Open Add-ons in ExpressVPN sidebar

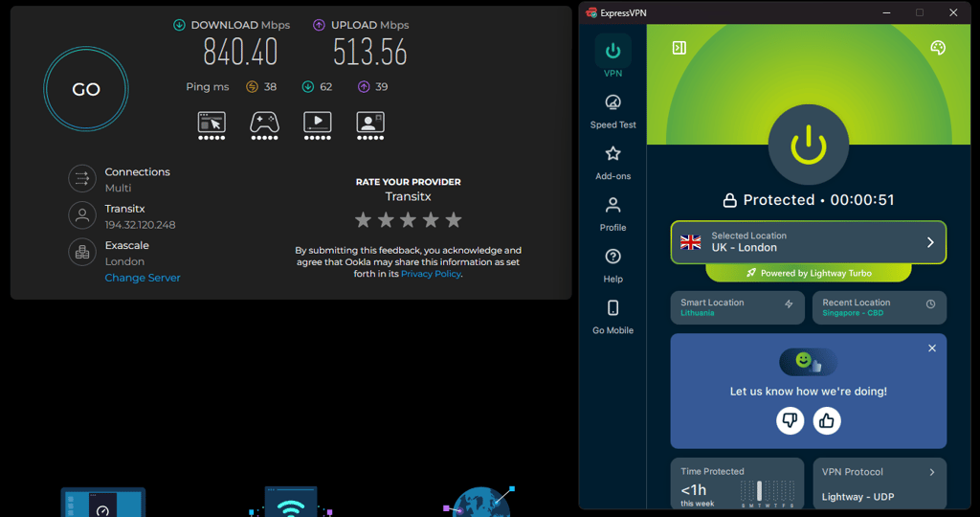(x=612, y=163)
